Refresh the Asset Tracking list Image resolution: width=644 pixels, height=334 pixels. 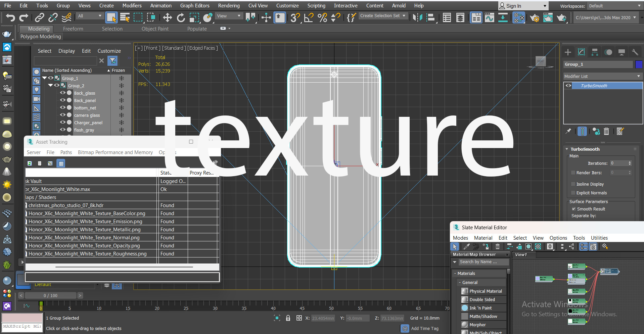tap(30, 163)
